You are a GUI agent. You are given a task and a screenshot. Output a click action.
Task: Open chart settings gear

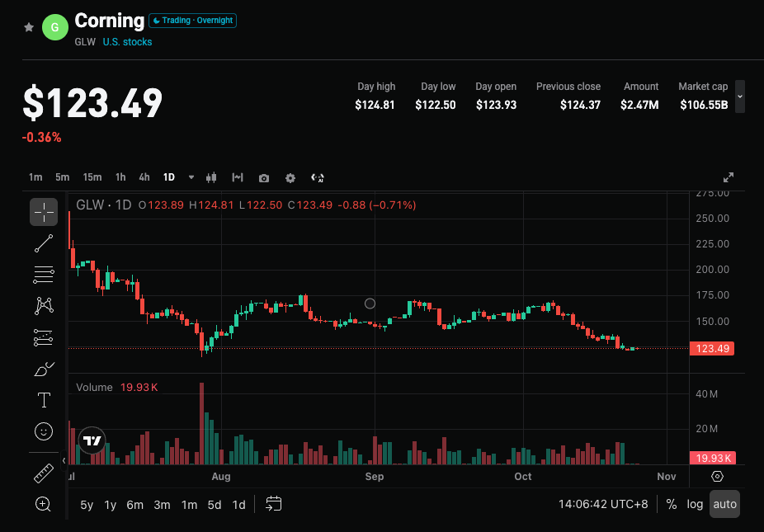(290, 178)
